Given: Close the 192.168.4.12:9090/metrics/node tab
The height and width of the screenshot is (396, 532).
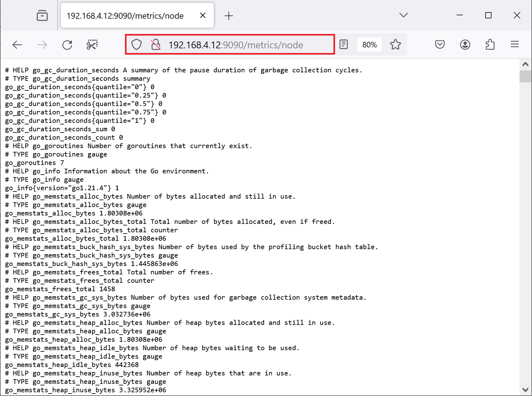Looking at the screenshot, I should pos(203,15).
